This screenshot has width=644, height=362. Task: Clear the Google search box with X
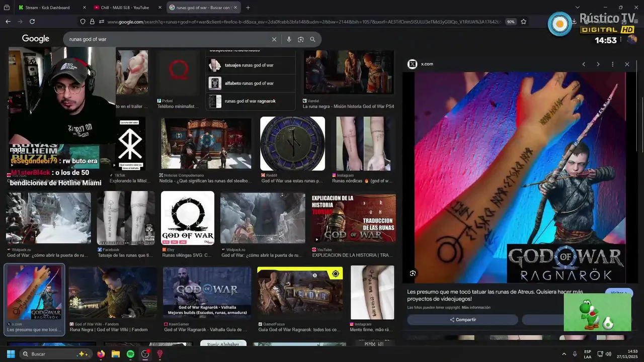coord(274,39)
